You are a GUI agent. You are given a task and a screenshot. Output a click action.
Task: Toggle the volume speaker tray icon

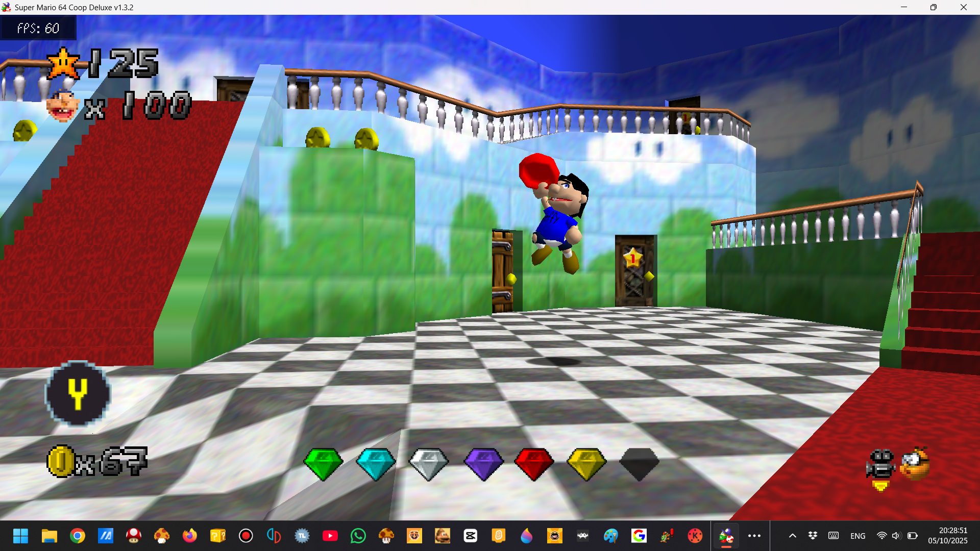pyautogui.click(x=896, y=536)
